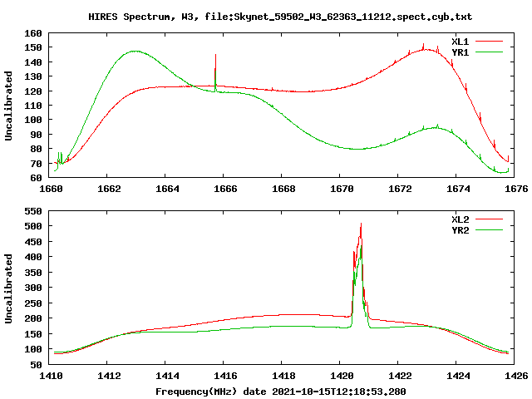Click the 1418 frequency tick label
532x399 pixels.
click(283, 376)
